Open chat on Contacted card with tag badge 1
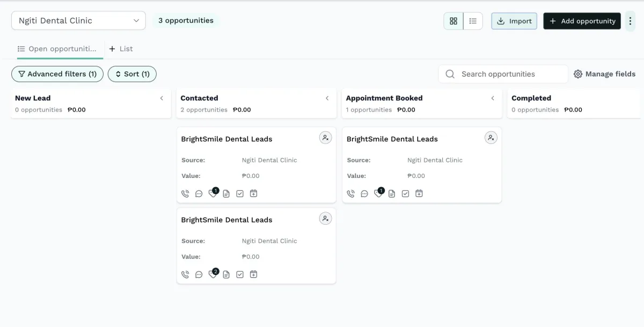Screen dimensions: 644x327 (x=199, y=194)
